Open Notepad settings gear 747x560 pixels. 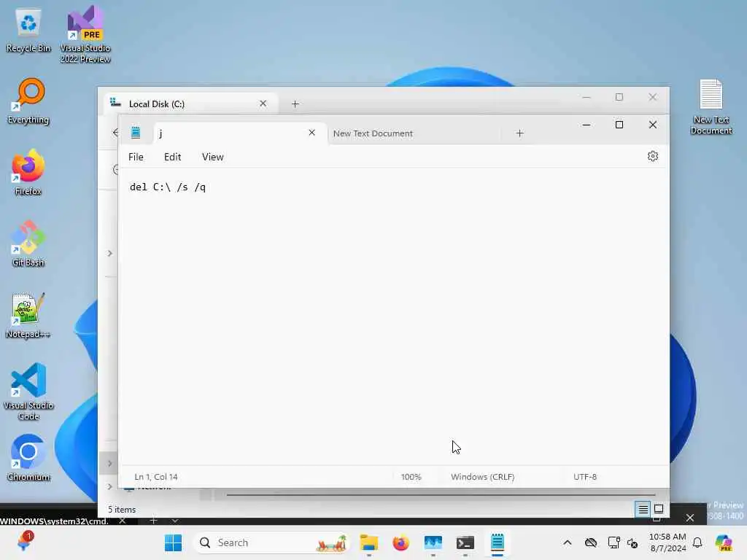point(653,156)
